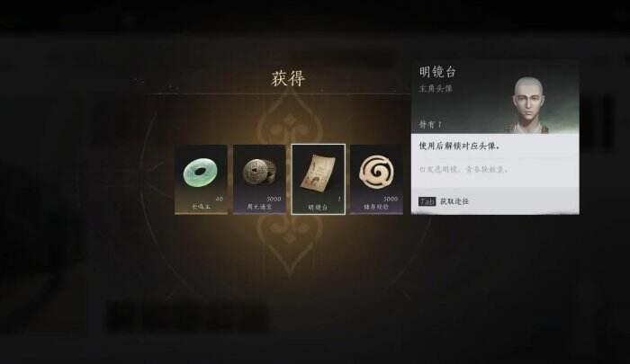630x364 pixels.
Task: Select the cream spiral experience reward
Action: pos(376,180)
